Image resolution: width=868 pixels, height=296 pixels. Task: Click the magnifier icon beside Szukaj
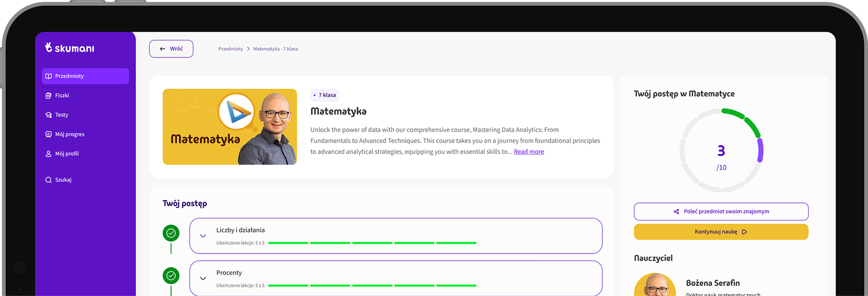click(x=49, y=180)
